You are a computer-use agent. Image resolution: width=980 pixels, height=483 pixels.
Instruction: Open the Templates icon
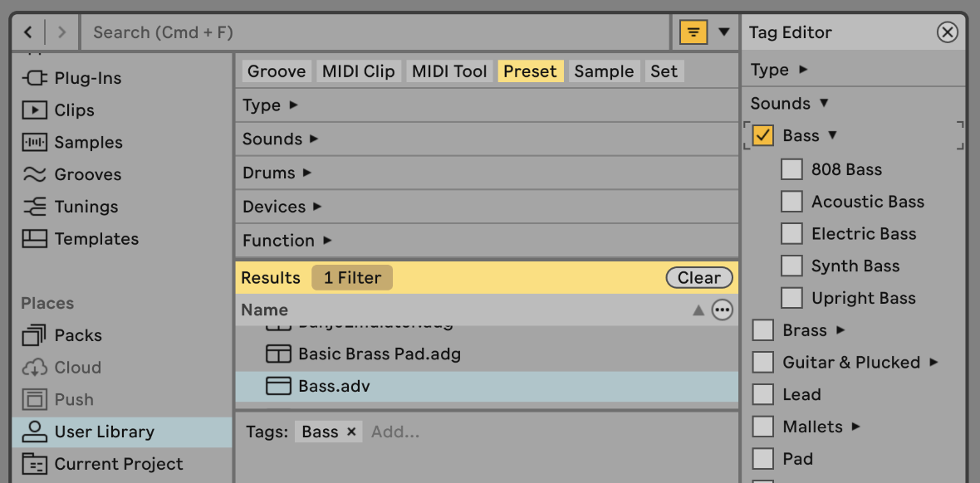(x=35, y=239)
